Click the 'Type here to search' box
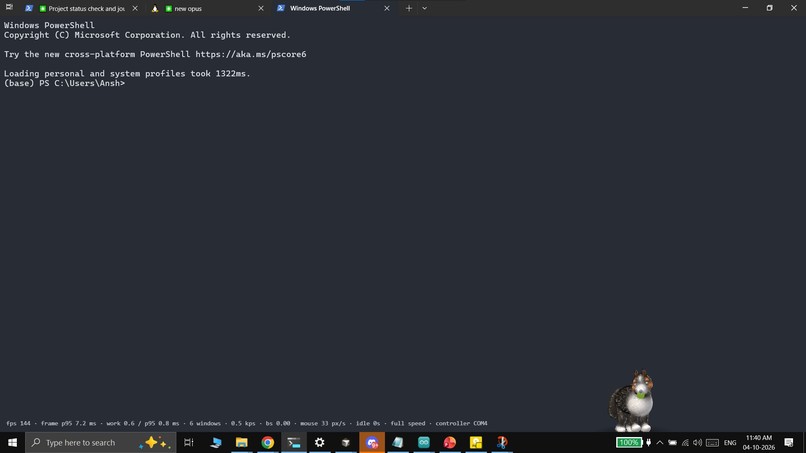Viewport: 806px width, 453px height. tap(101, 442)
